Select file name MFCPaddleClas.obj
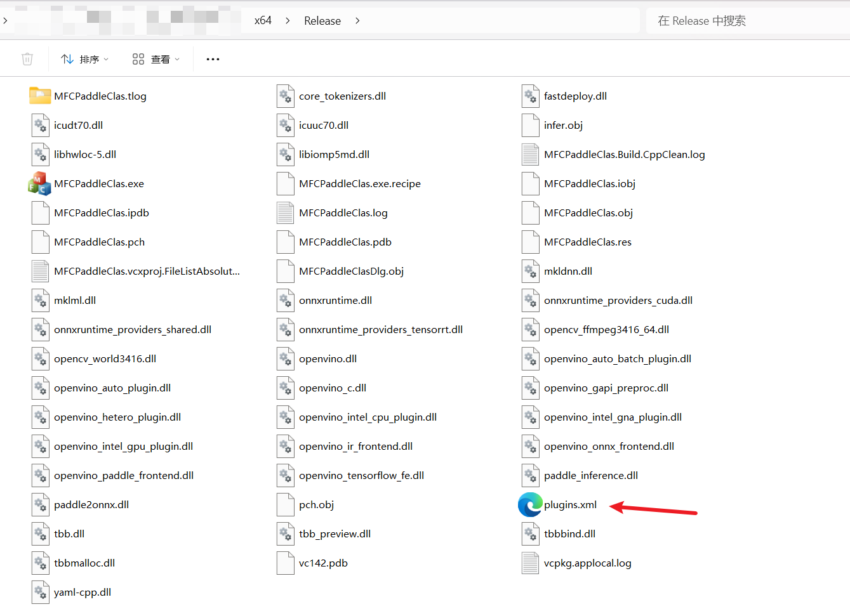The image size is (850, 616). (x=588, y=213)
